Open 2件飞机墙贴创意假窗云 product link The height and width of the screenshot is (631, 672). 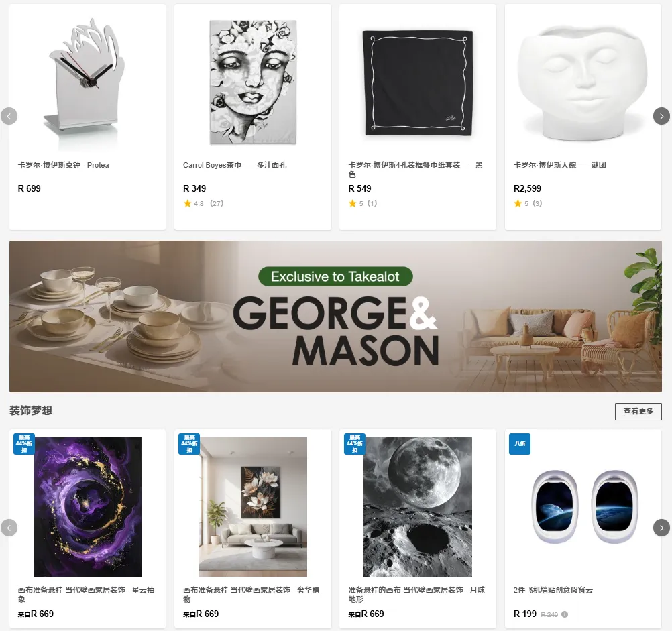coord(553,590)
